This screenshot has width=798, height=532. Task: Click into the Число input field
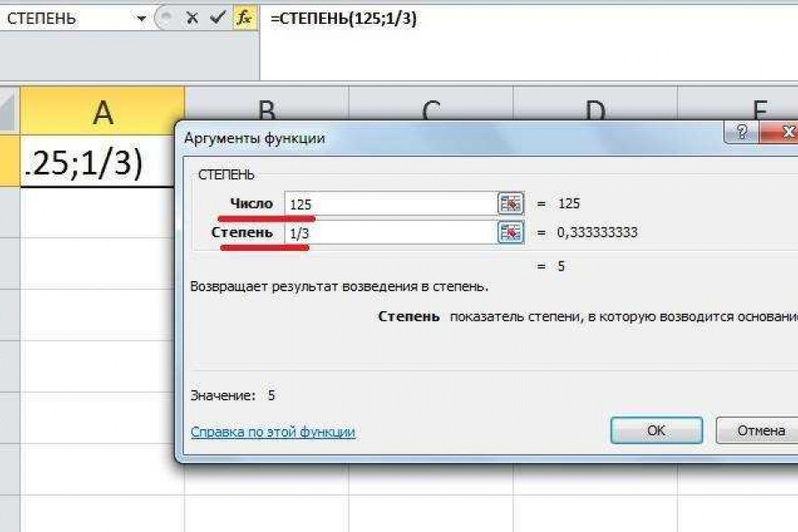point(390,203)
